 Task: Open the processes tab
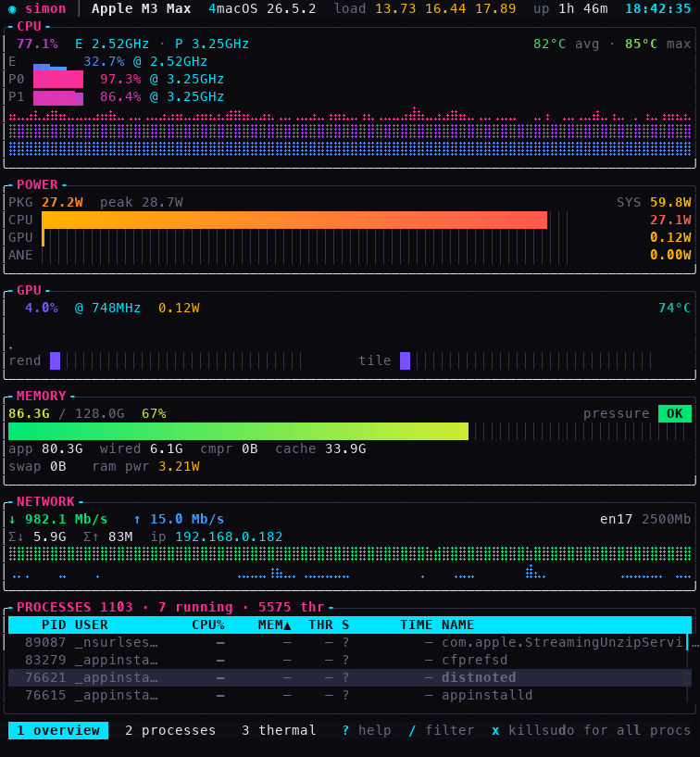coord(170,730)
